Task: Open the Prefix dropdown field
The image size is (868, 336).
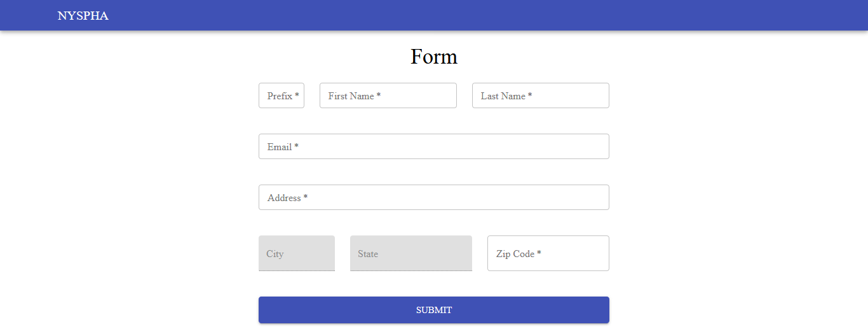Action: [281, 95]
